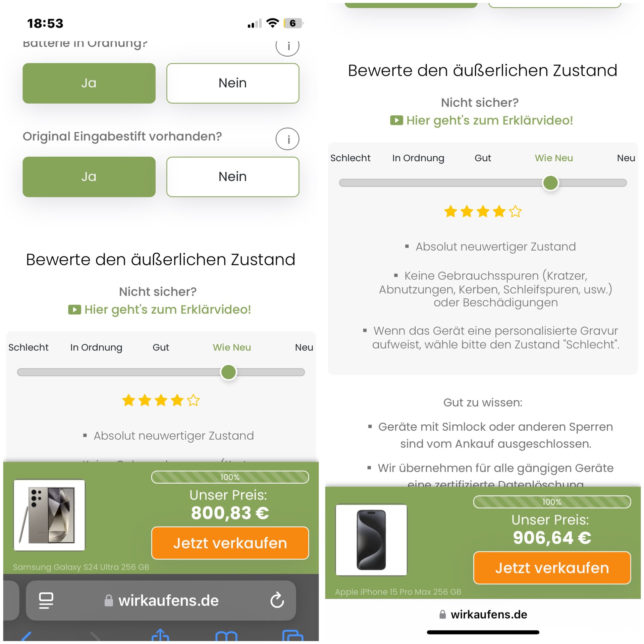644x644 pixels.
Task: Choose 'Neu' condition on iPhone screen
Action: pyautogui.click(x=626, y=158)
